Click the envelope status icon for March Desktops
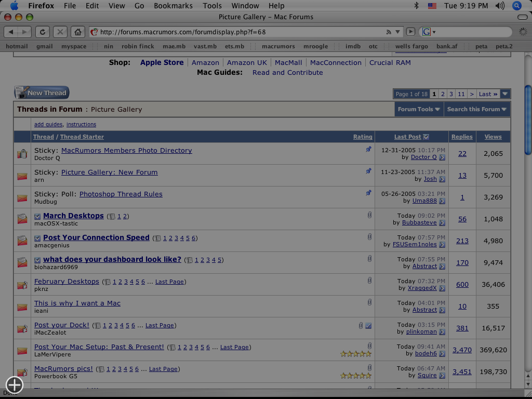Image resolution: width=532 pixels, height=399 pixels. click(22, 219)
